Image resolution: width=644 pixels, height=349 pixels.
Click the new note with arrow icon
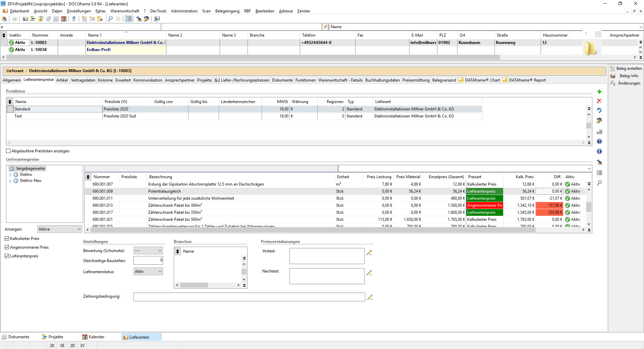click(x=100, y=19)
